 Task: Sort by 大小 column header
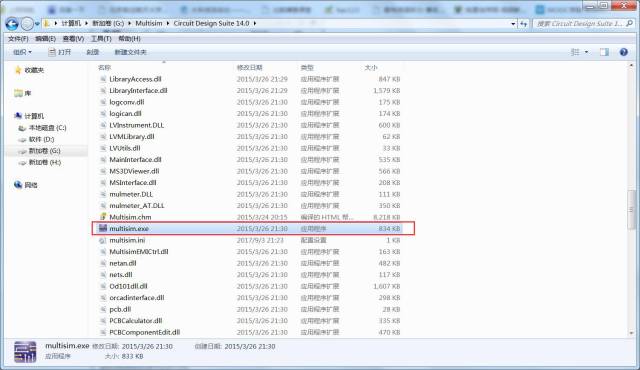371,67
